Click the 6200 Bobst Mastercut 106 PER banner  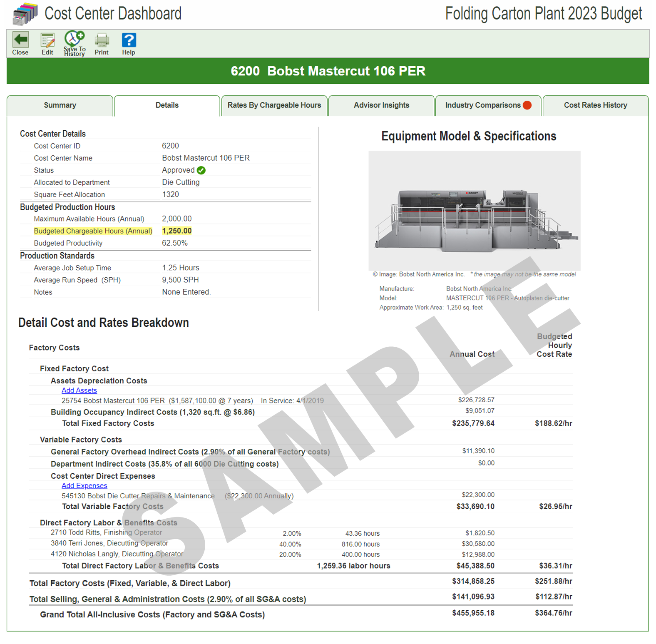pyautogui.click(x=328, y=71)
